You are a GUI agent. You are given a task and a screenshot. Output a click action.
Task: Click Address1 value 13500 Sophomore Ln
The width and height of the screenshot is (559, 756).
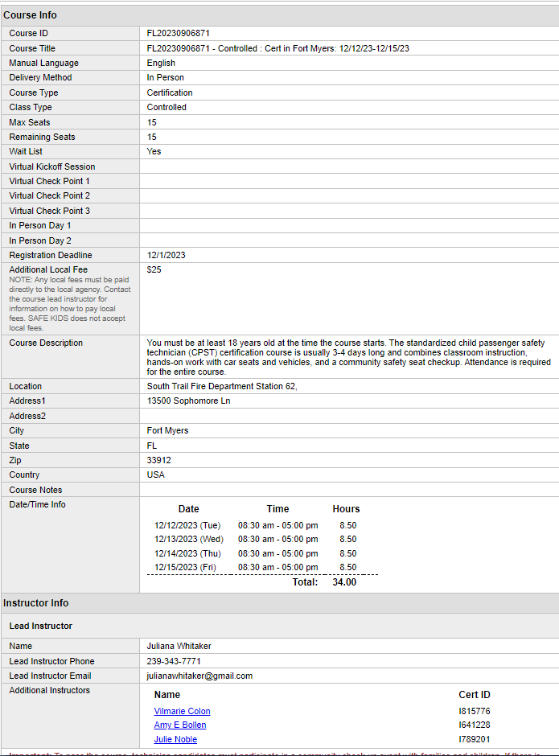pyautogui.click(x=188, y=401)
